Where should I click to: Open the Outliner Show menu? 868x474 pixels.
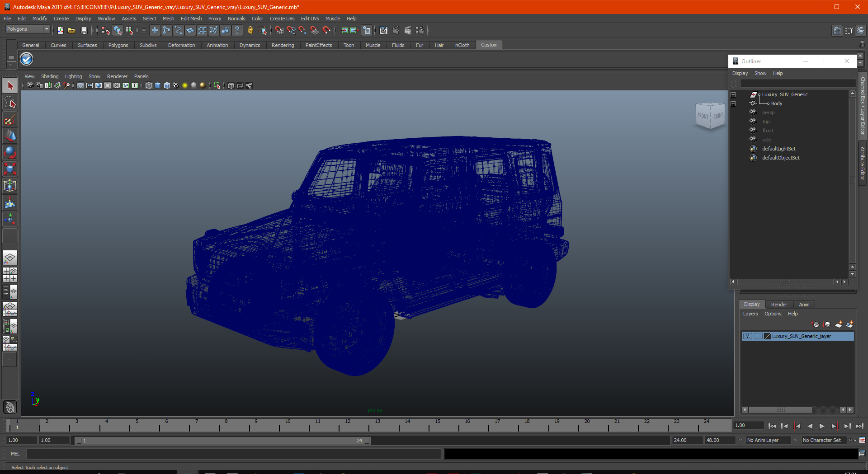[x=760, y=73]
